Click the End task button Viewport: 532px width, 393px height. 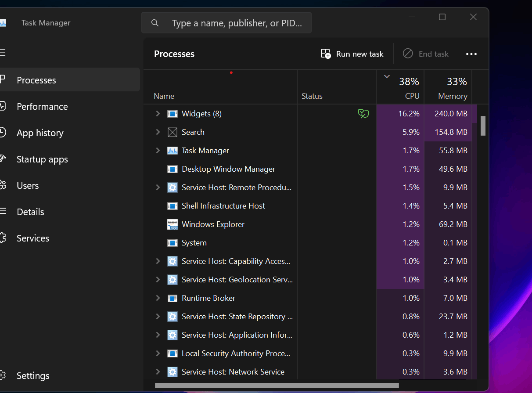tap(426, 54)
